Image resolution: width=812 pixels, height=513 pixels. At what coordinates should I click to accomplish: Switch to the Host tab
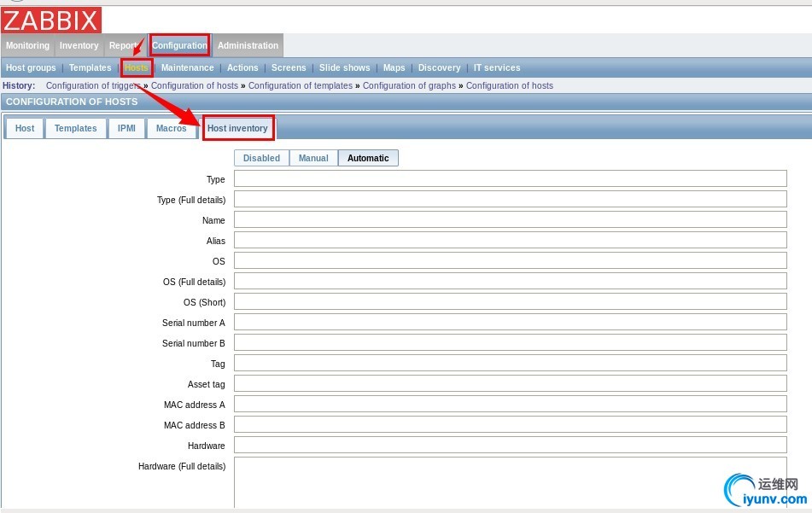25,128
